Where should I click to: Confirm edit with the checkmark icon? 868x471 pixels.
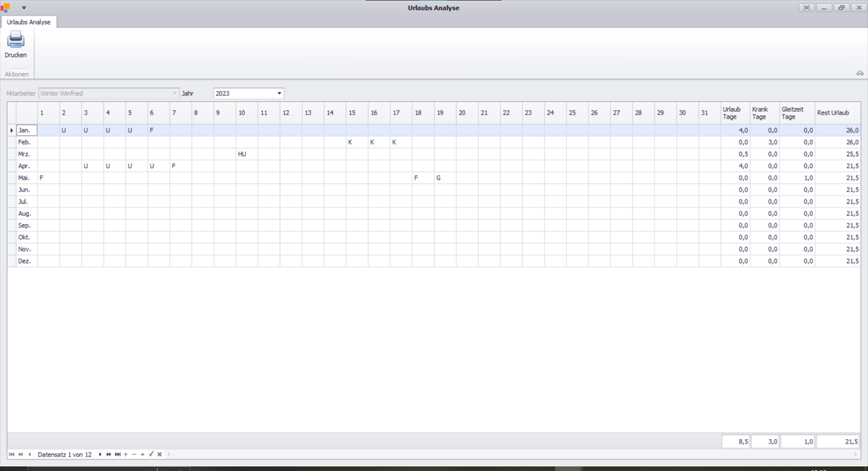point(151,454)
